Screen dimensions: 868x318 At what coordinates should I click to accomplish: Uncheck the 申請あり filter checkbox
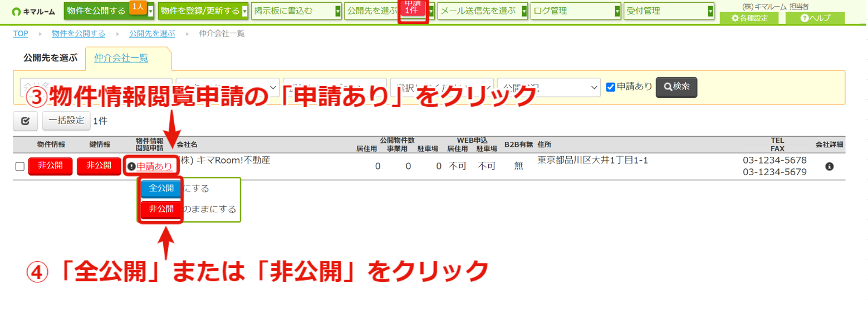611,87
